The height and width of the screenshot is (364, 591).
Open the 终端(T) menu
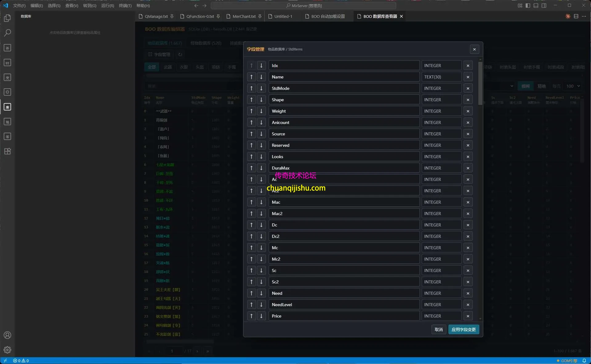point(125,6)
